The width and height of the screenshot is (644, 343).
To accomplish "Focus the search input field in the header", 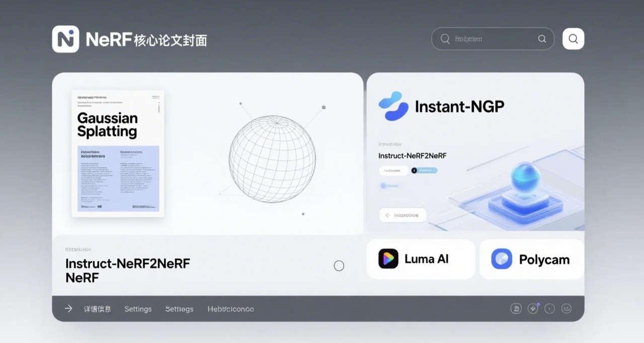I will coord(493,39).
